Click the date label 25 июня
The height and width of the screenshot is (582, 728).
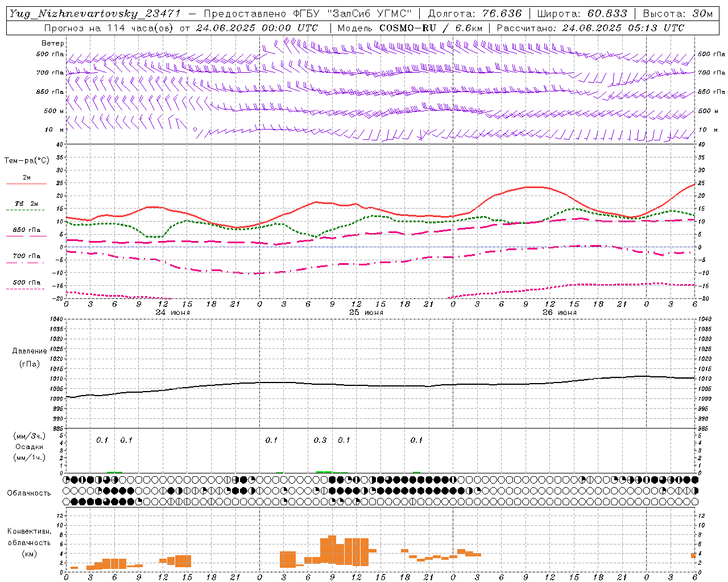click(x=366, y=313)
